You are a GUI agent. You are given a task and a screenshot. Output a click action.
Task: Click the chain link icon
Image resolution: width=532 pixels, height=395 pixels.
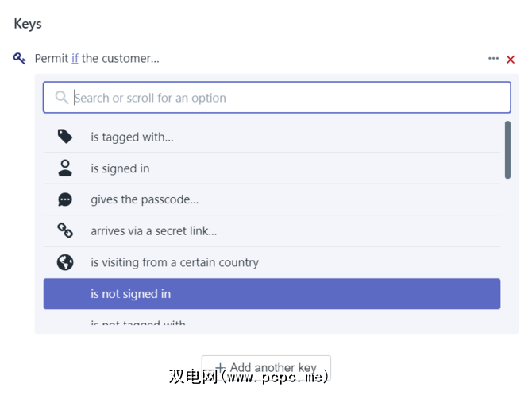(x=65, y=230)
